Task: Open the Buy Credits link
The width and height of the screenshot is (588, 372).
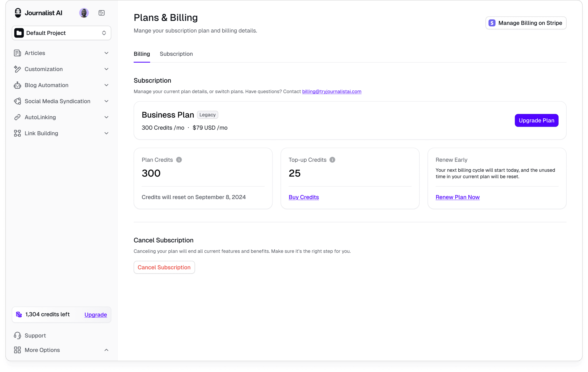Action: (303, 197)
